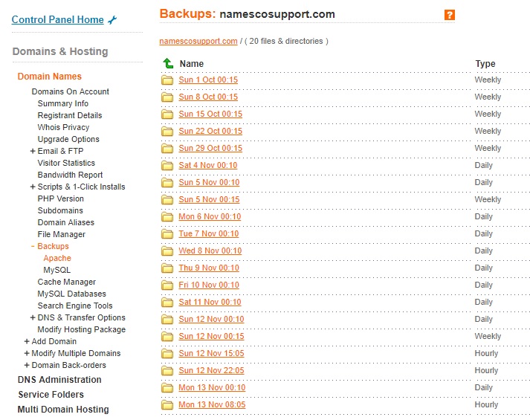Open Summary Info
530x420 pixels.
tap(63, 103)
